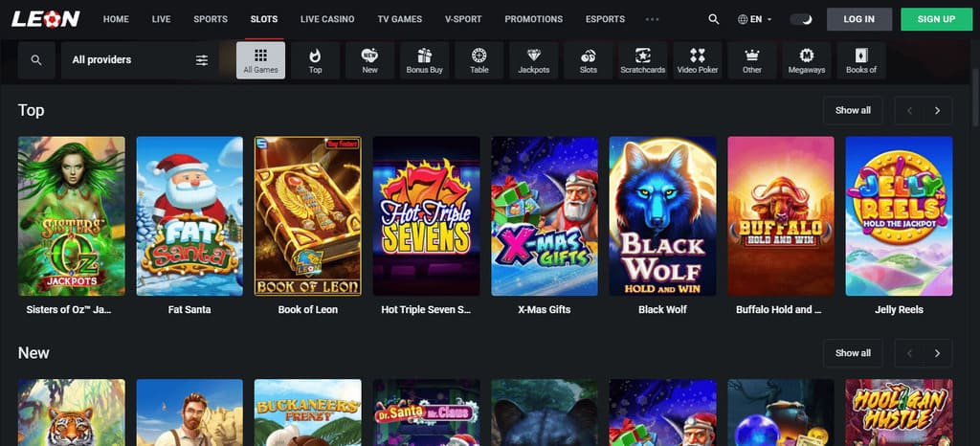Open Hooligan Hustle thumbnail in New row
980x446 pixels.
(x=899, y=413)
